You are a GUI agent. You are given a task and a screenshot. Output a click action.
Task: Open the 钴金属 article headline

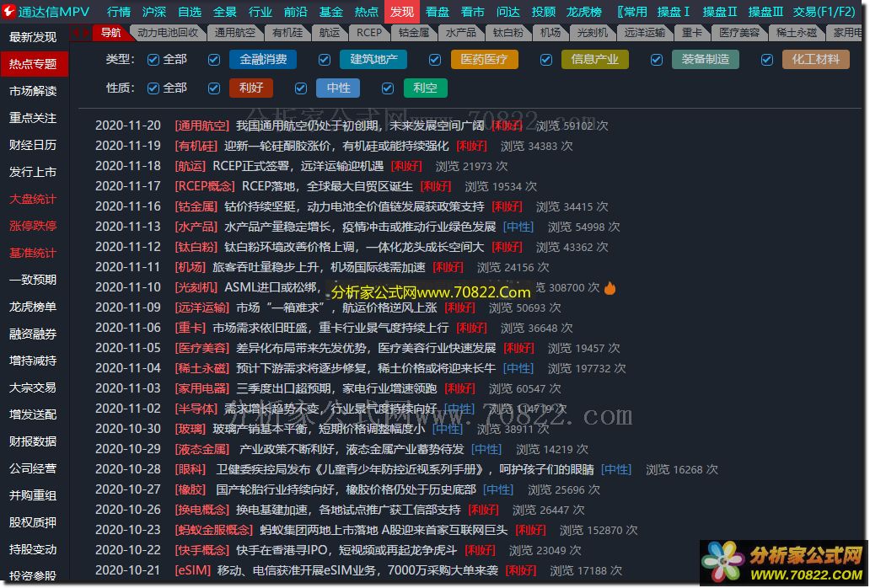pos(354,206)
